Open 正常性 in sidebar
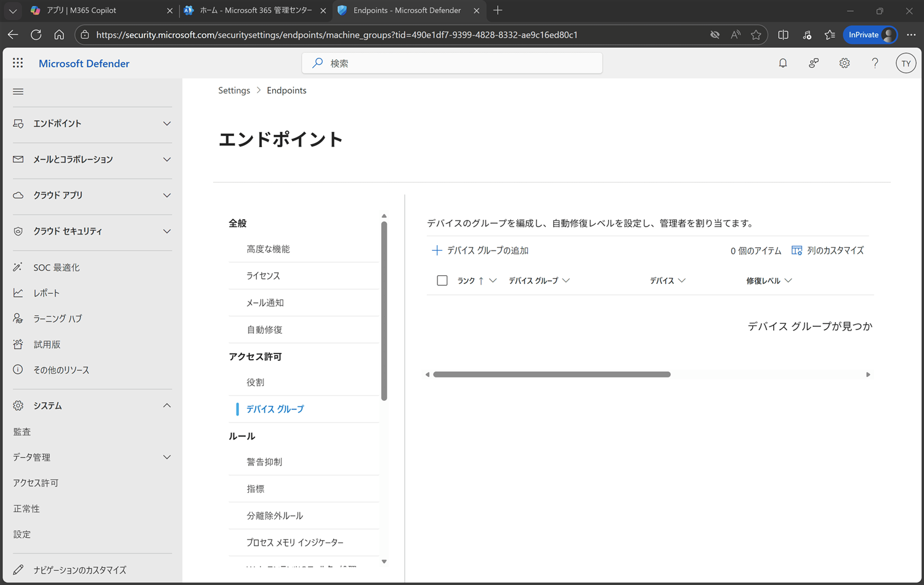924x585 pixels. [26, 509]
